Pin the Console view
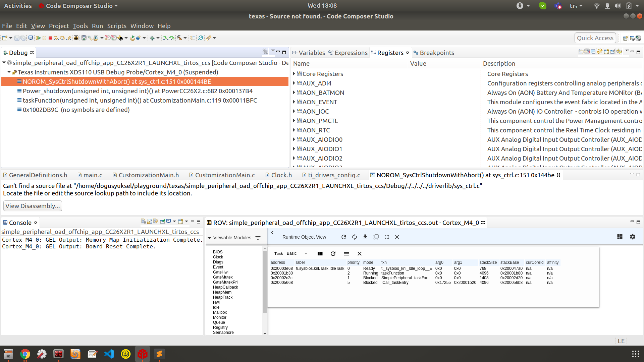The image size is (644, 362). 163,221
